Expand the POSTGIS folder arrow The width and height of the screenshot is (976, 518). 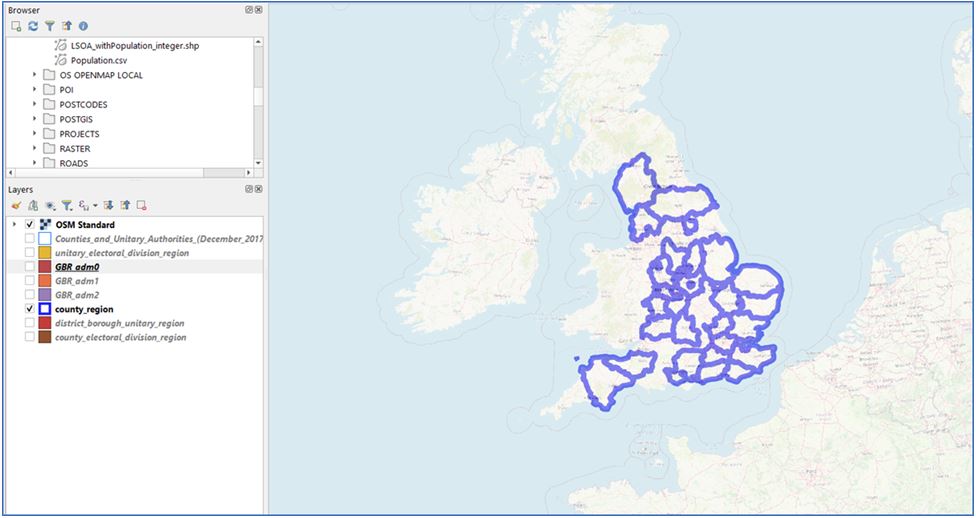tap(35, 119)
